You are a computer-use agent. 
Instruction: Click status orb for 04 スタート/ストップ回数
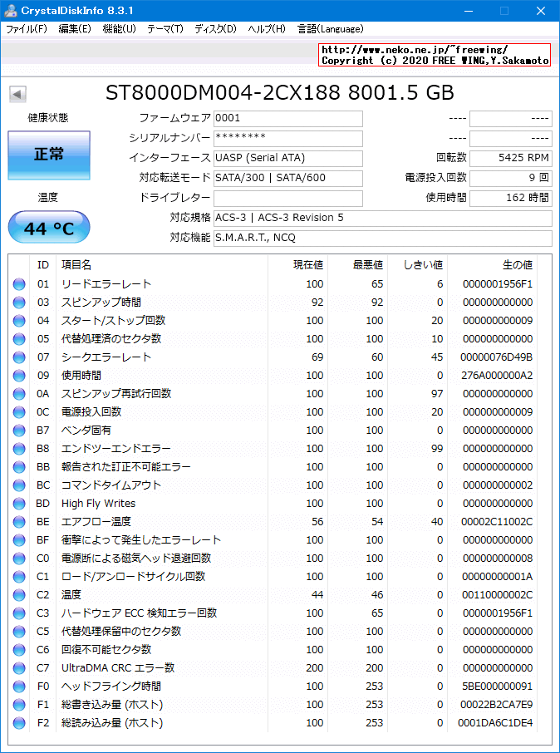19,321
